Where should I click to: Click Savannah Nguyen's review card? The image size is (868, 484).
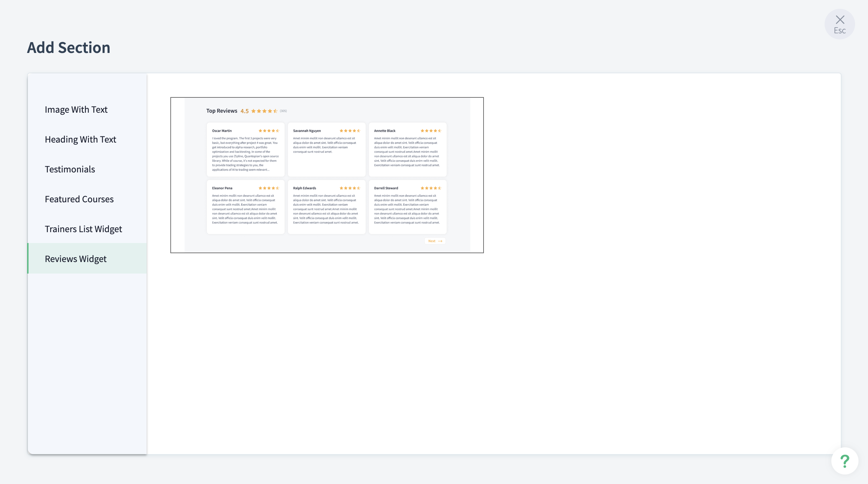[326, 150]
